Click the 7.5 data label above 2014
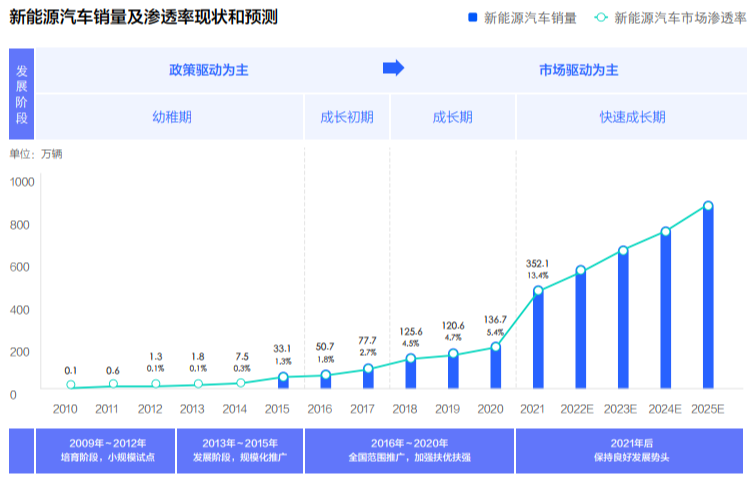753x481 pixels. (x=242, y=357)
